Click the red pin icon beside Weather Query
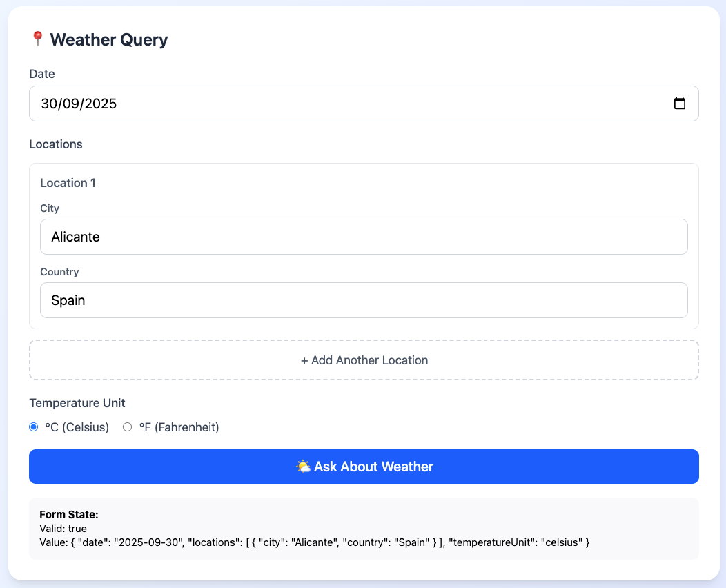Screen dimensions: 726x588 (x=37, y=39)
